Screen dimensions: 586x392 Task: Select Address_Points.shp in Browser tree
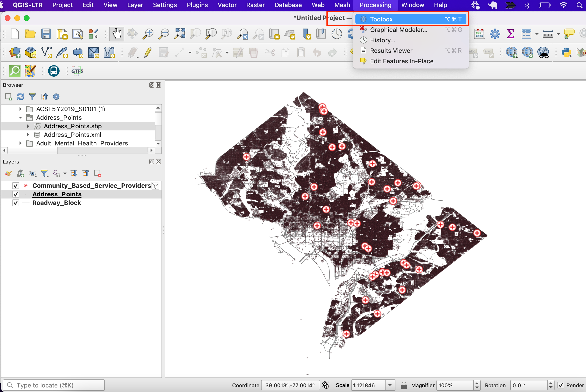click(73, 126)
